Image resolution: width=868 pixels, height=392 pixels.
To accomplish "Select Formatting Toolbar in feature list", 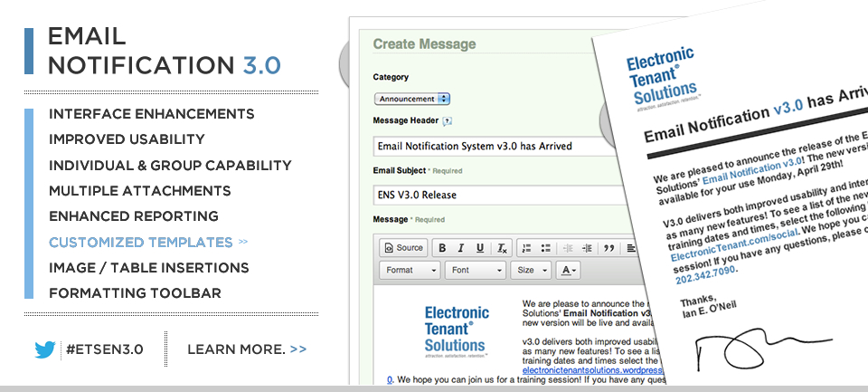I will pos(135,292).
